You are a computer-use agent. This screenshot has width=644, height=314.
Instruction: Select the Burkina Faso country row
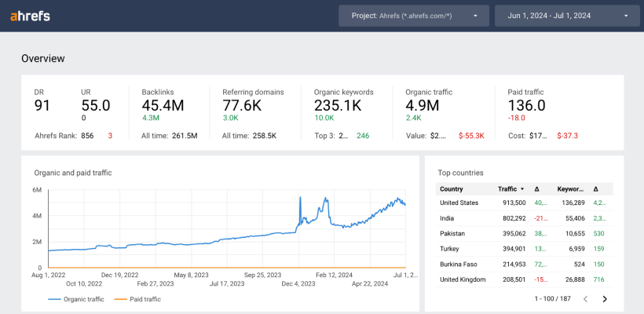tap(524, 264)
